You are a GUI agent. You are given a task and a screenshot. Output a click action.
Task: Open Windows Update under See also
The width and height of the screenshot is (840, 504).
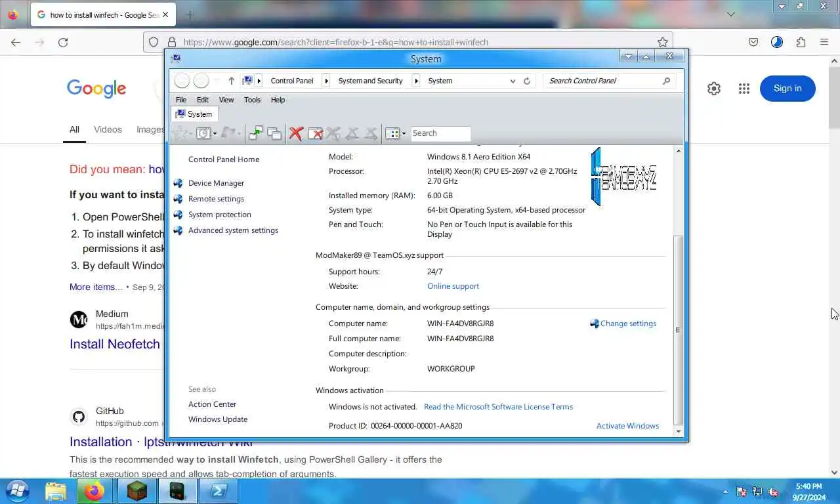tap(218, 419)
